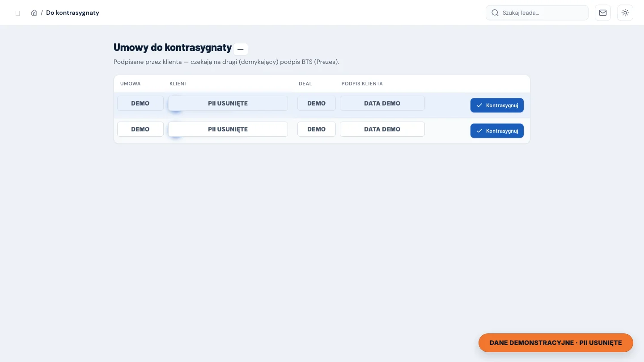The width and height of the screenshot is (644, 362).
Task: Click the DEAL column header
Action: pyautogui.click(x=305, y=84)
